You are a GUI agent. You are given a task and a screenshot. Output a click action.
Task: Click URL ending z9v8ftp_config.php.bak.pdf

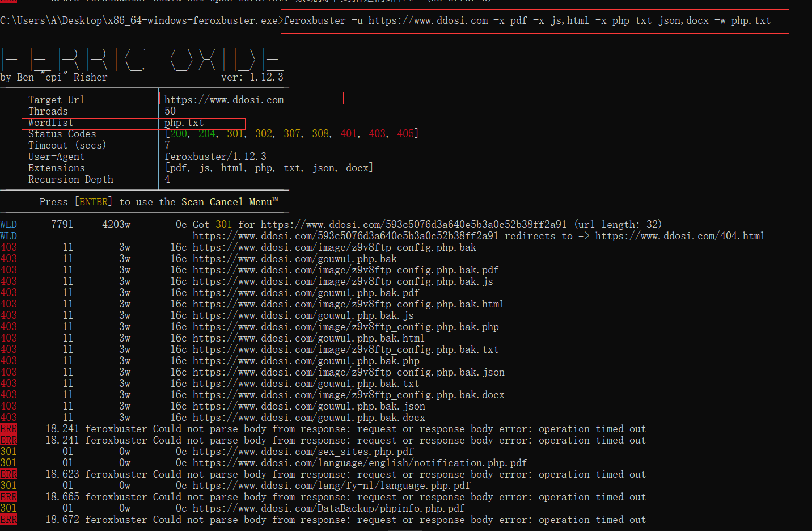(345, 270)
